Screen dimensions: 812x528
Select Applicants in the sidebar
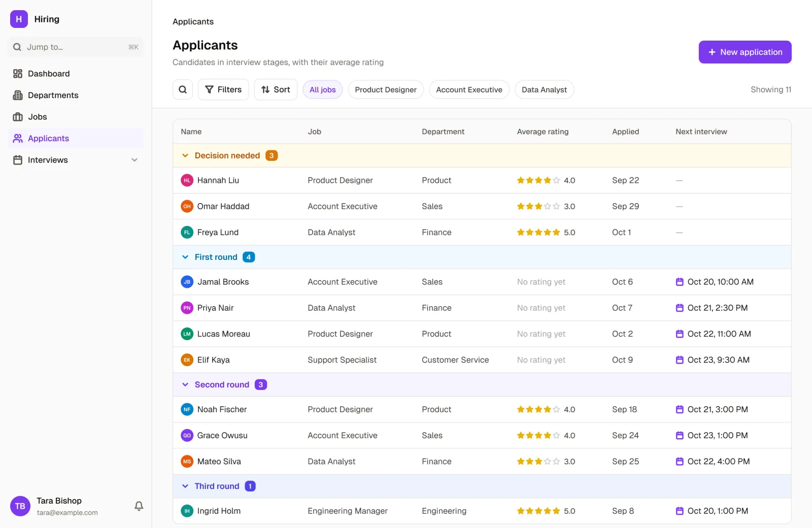pyautogui.click(x=76, y=139)
